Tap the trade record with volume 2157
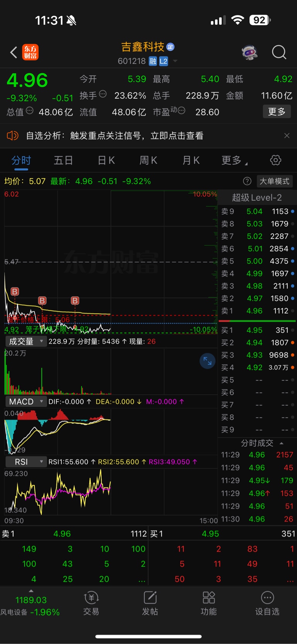The image size is (297, 644). [257, 455]
